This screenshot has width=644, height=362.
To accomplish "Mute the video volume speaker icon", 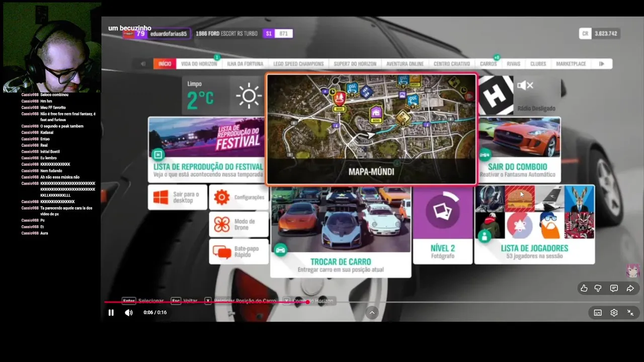I will pos(129,313).
